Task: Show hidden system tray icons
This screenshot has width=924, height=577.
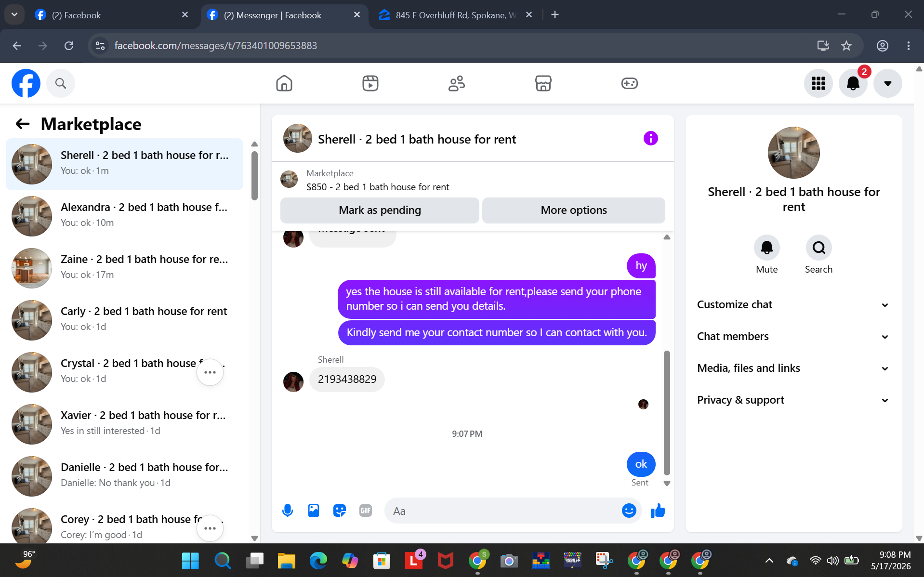Action: (x=769, y=561)
